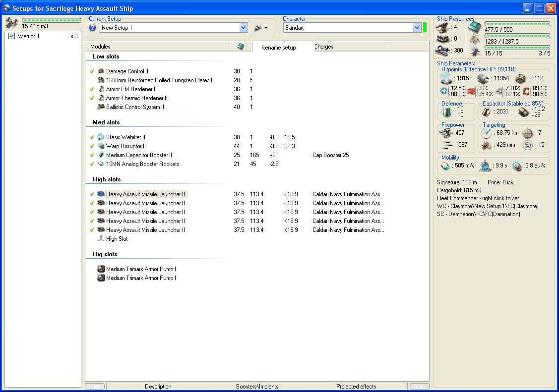Click the kinetic resistance icon (73.8% / 82.1%)

tap(499, 92)
